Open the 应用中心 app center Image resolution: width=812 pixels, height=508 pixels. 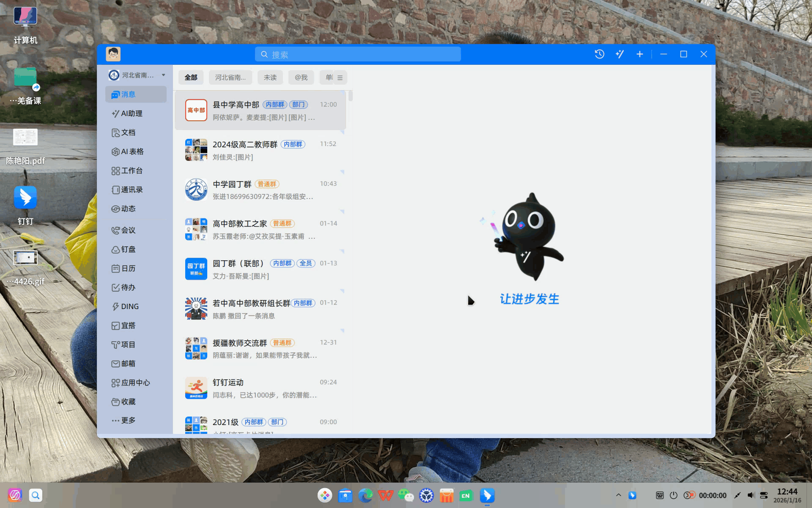point(135,383)
